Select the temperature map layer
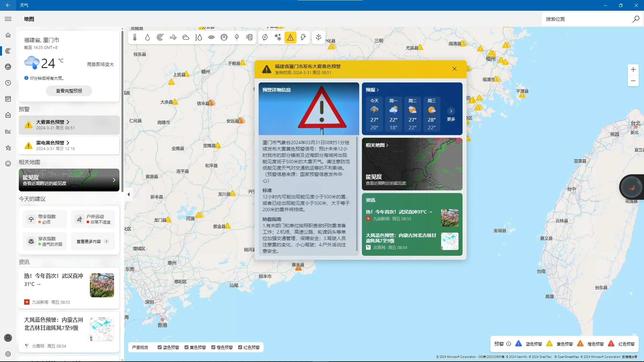Screen dimensions: 644x362 tap(135, 37)
